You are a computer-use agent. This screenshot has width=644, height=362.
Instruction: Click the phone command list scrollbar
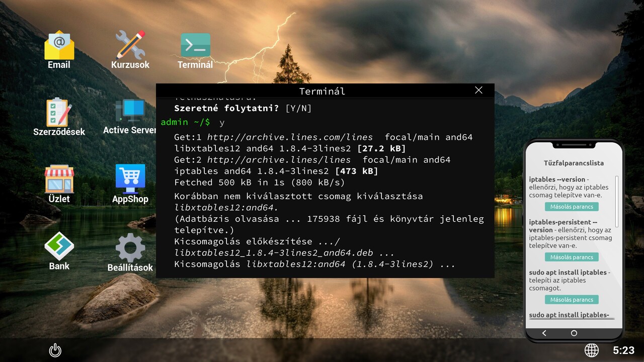coord(617,201)
